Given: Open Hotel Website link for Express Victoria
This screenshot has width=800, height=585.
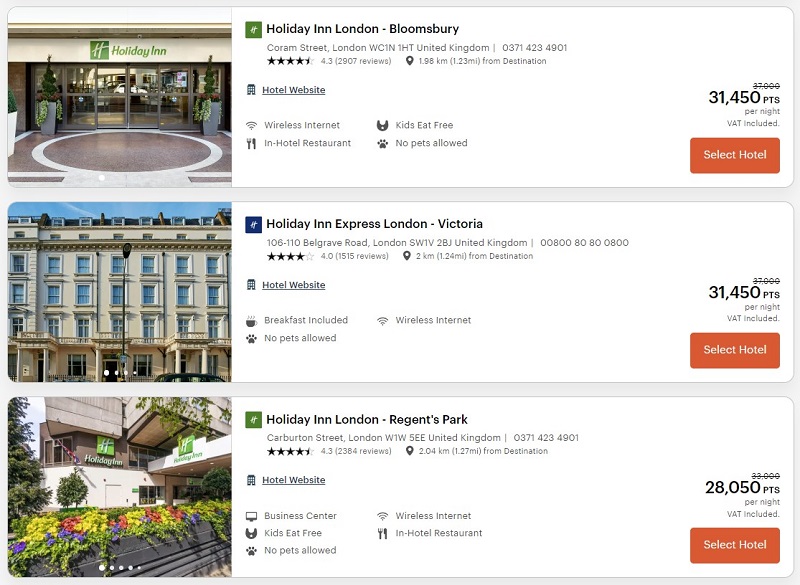Looking at the screenshot, I should tap(293, 285).
